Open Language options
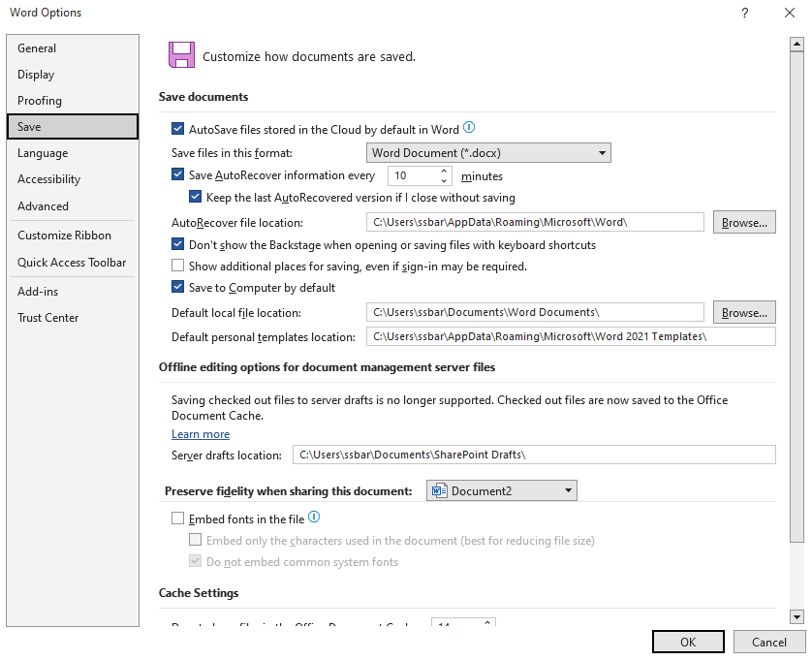 [x=73, y=153]
